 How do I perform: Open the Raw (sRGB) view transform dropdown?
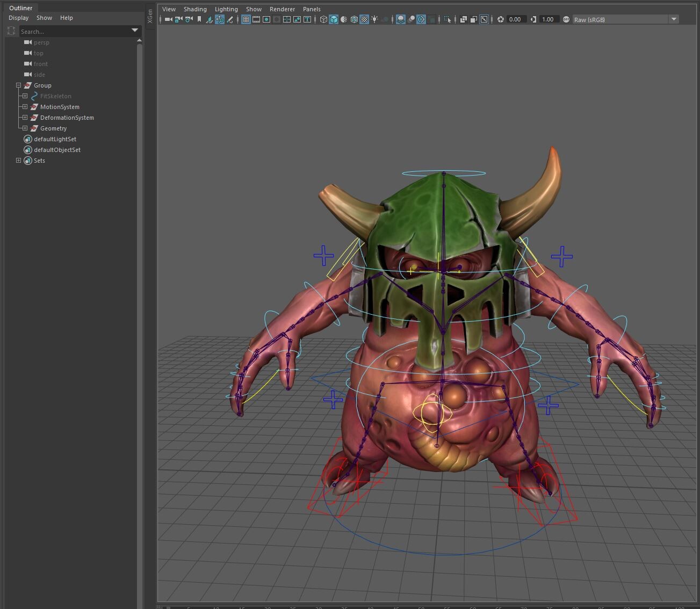(674, 19)
